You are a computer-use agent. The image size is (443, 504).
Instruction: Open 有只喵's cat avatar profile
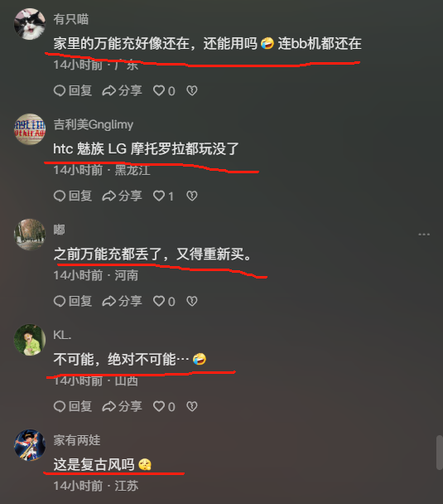(x=30, y=24)
